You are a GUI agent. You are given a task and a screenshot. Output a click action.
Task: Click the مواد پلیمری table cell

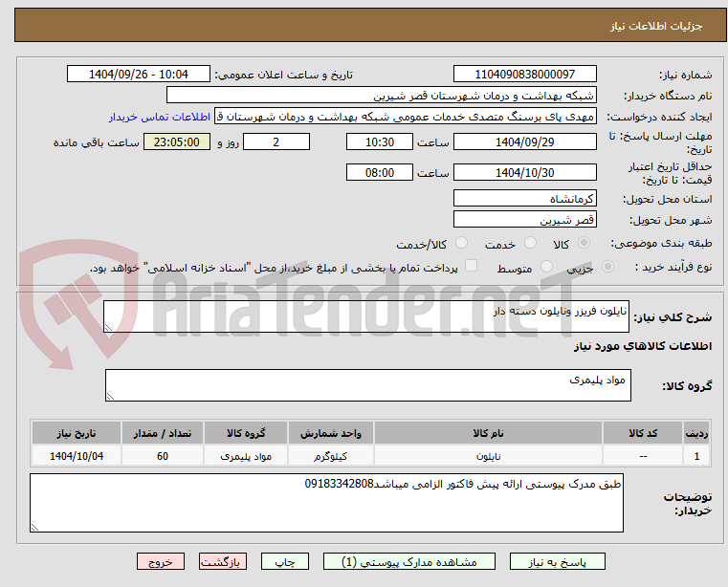coord(246,456)
